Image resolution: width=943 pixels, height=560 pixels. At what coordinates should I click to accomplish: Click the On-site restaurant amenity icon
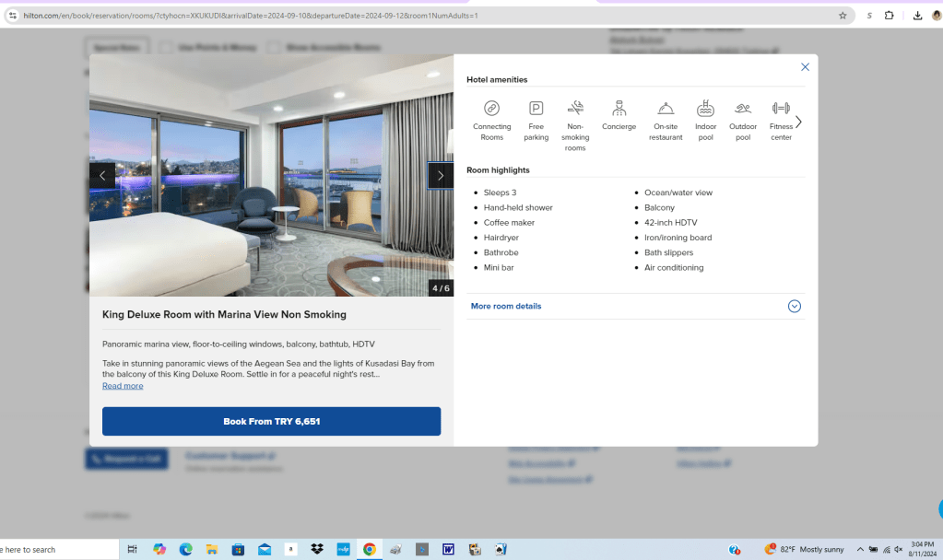[666, 108]
